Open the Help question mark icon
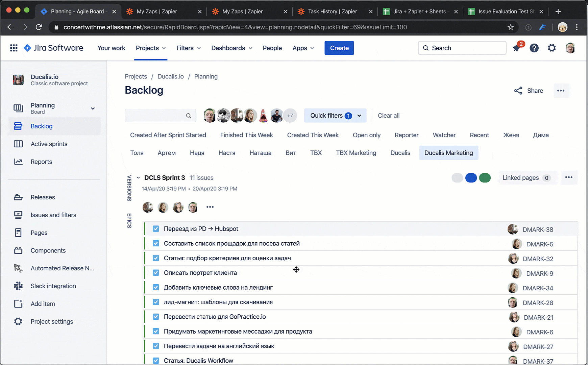This screenshot has width=588, height=365. (x=534, y=48)
